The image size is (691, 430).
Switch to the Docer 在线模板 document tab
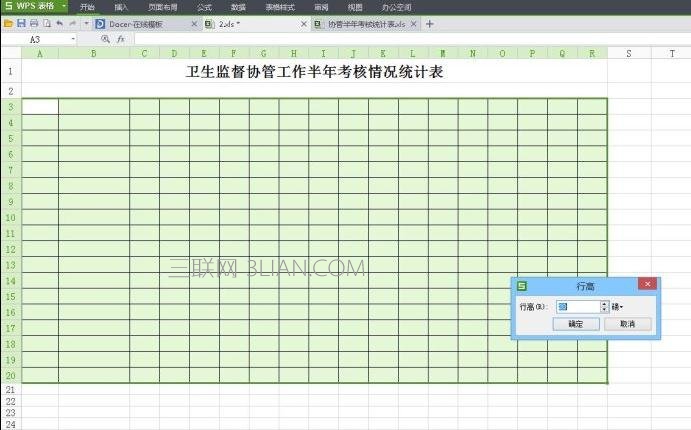pyautogui.click(x=145, y=24)
